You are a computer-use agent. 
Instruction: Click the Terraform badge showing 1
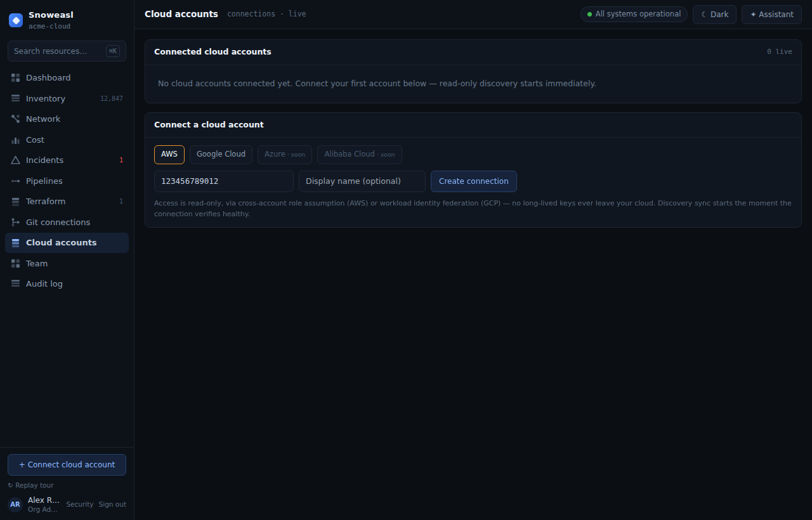tap(121, 201)
